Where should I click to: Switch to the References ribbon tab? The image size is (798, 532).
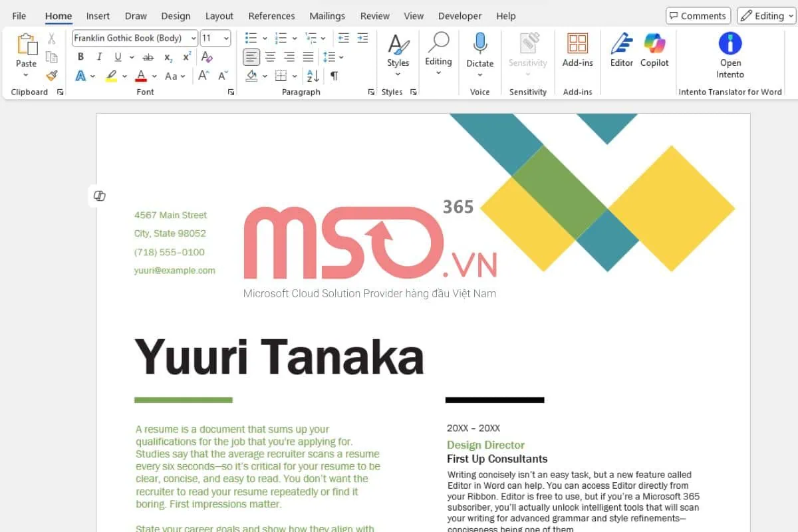click(x=271, y=16)
